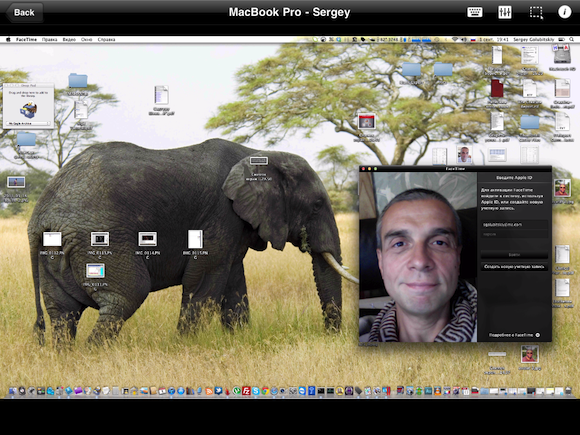Show the on-screen keyboard from toolbar
This screenshot has height=435, width=580.
point(475,12)
